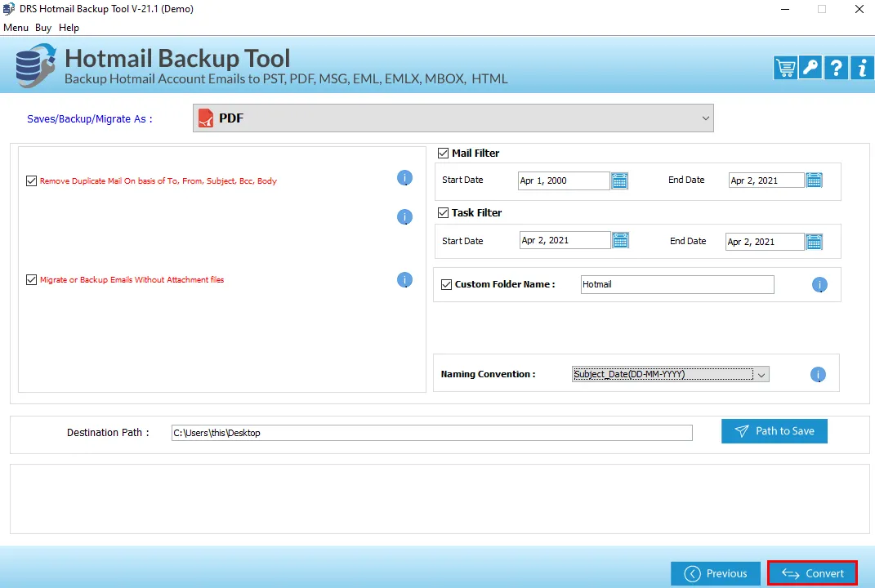Disable the Mail Filter checkbox

(443, 153)
